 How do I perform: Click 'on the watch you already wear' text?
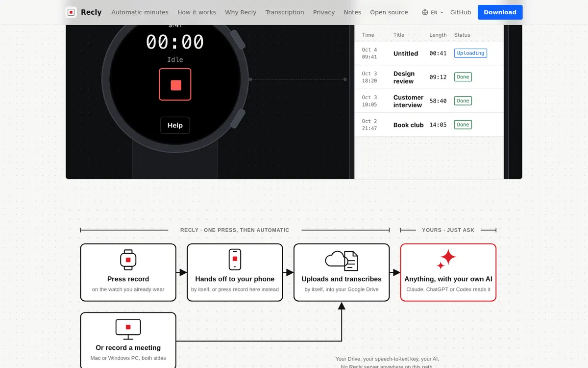[x=128, y=289]
